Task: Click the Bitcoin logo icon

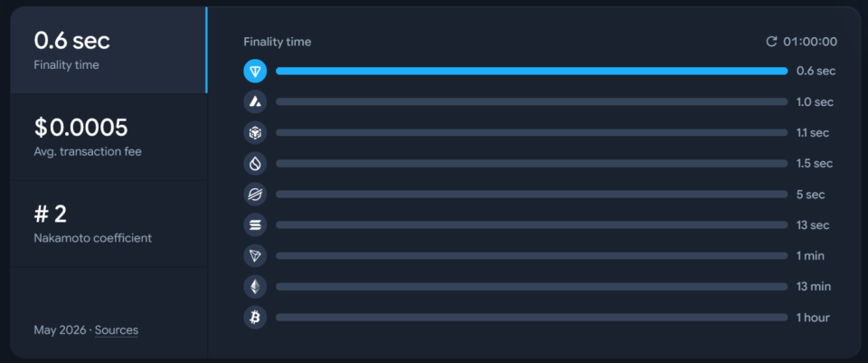Action: tap(255, 318)
